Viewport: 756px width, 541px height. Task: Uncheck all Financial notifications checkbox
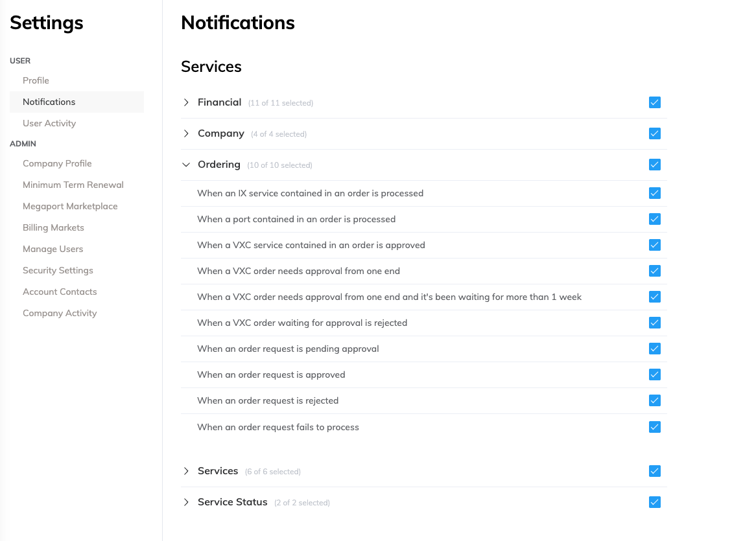click(x=655, y=102)
